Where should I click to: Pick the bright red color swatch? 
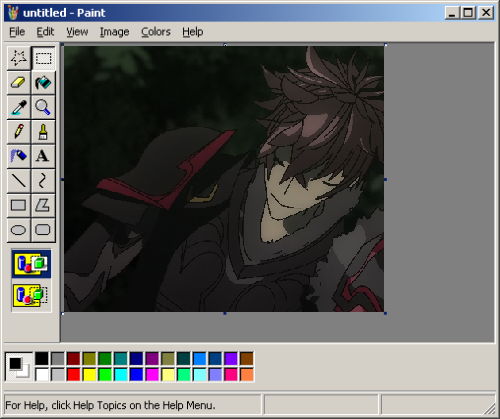point(73,374)
